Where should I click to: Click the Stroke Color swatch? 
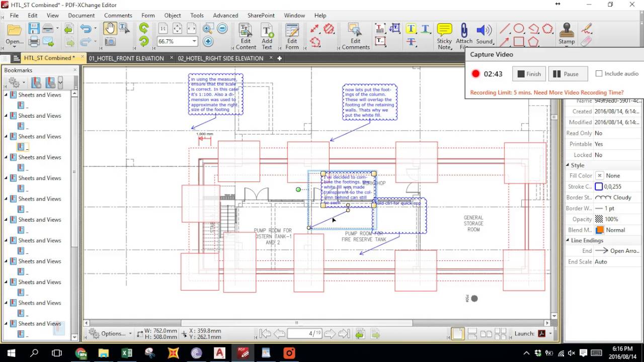pos(599,187)
